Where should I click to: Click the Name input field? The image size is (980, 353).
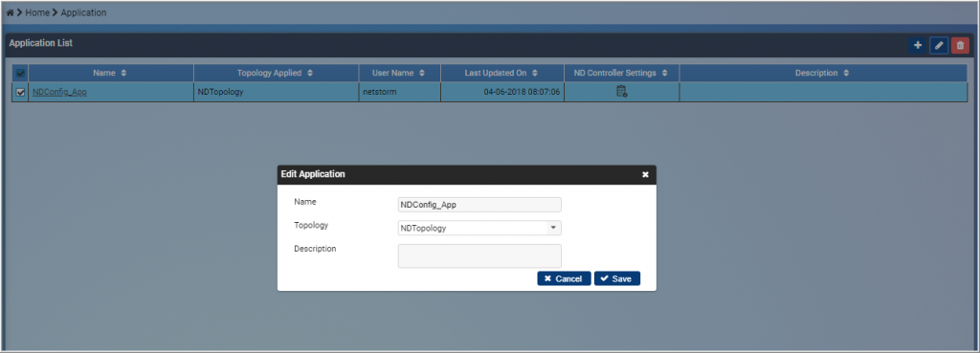point(479,205)
